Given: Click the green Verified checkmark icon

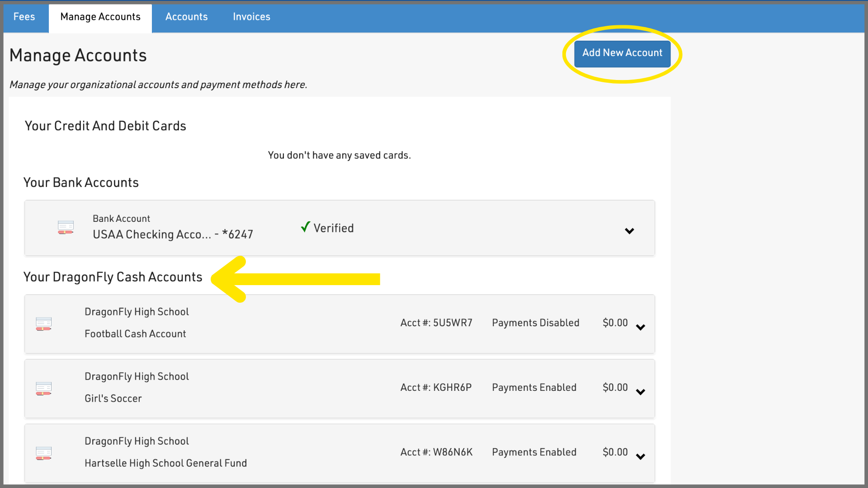Looking at the screenshot, I should click(x=306, y=227).
